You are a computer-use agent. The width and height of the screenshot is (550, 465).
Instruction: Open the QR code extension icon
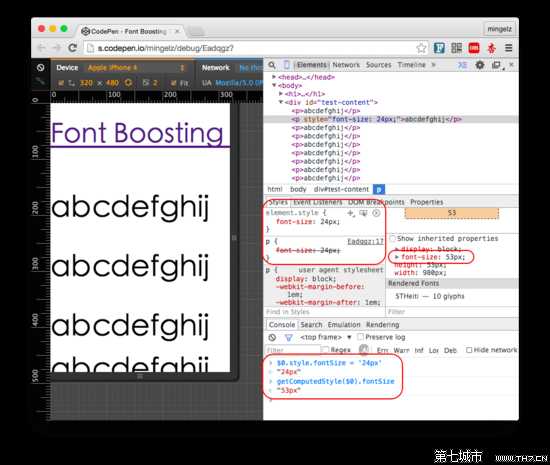pyautogui.click(x=456, y=48)
